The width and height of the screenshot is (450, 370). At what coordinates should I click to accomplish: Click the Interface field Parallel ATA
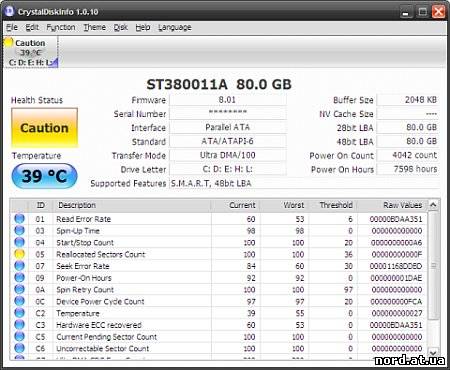228,127
